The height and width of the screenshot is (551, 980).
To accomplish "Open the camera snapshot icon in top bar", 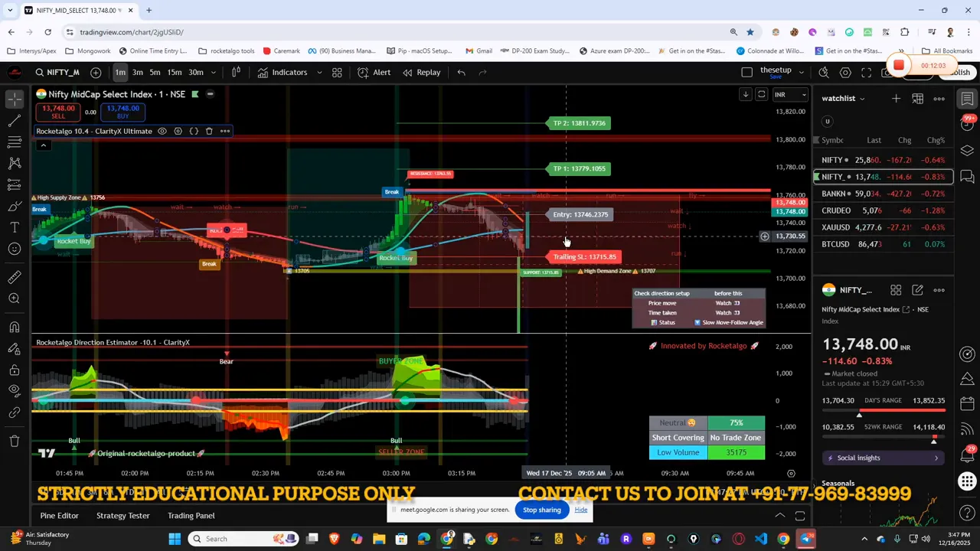I will coord(887,72).
